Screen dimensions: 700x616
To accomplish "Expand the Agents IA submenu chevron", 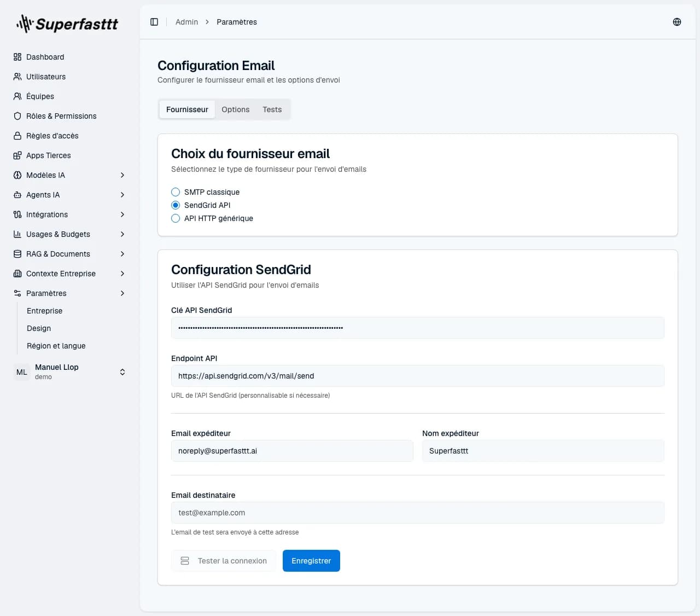I will (x=122, y=195).
